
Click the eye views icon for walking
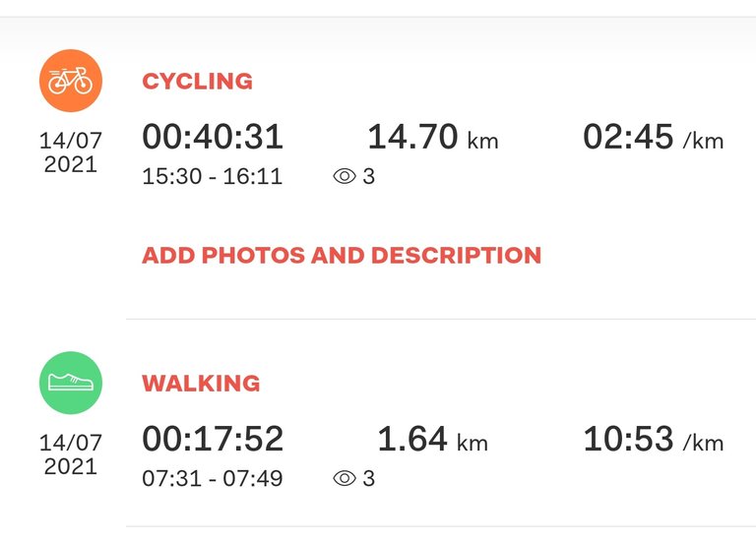coord(345,478)
